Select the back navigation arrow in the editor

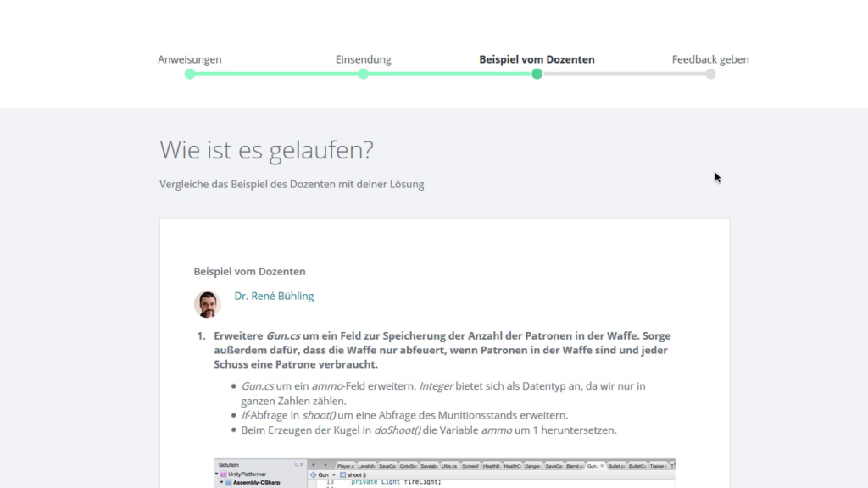point(314,464)
